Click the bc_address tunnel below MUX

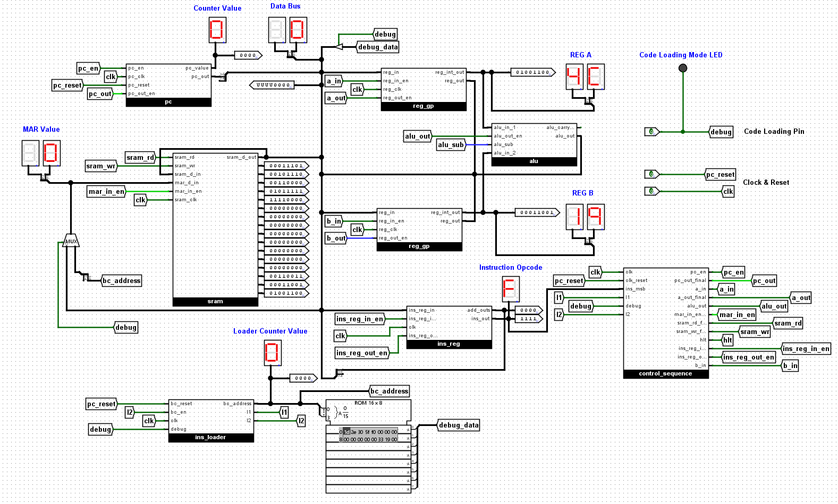[122, 280]
